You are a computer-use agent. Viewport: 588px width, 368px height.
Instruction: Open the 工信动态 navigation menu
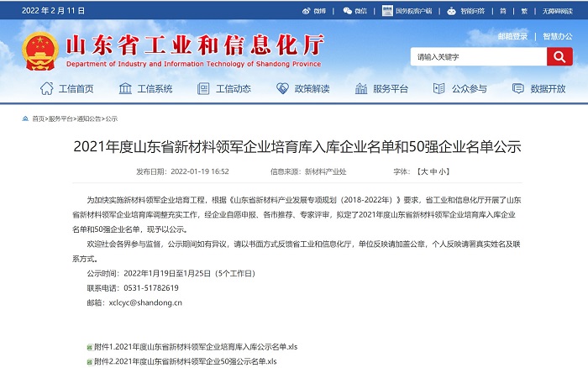point(224,89)
